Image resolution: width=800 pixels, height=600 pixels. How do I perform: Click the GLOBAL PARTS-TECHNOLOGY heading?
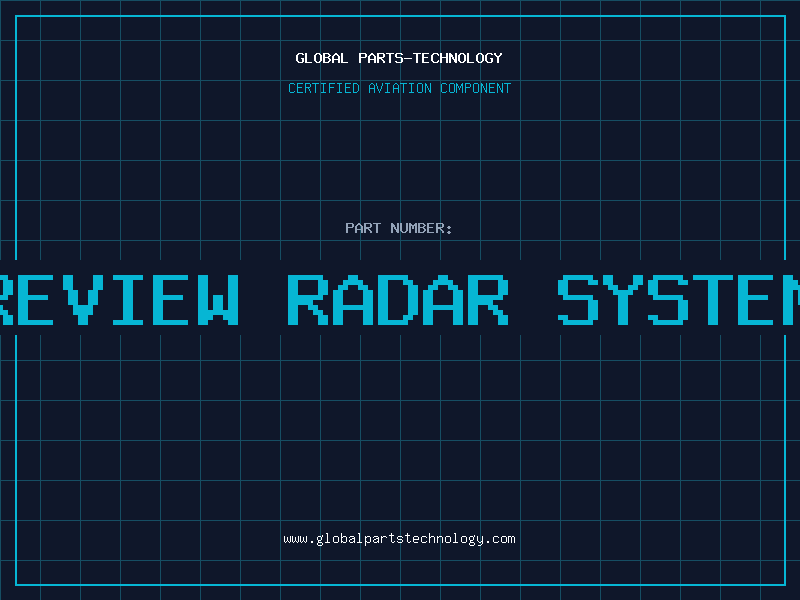tap(399, 58)
